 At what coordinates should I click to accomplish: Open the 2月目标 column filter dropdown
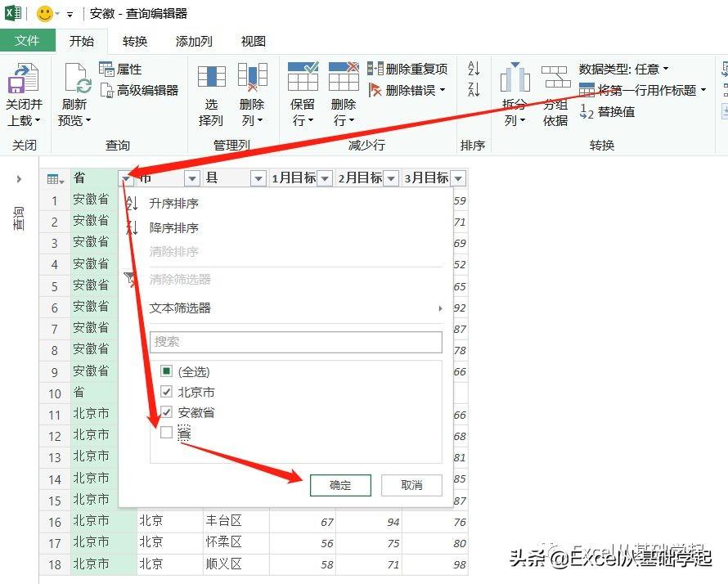click(391, 177)
